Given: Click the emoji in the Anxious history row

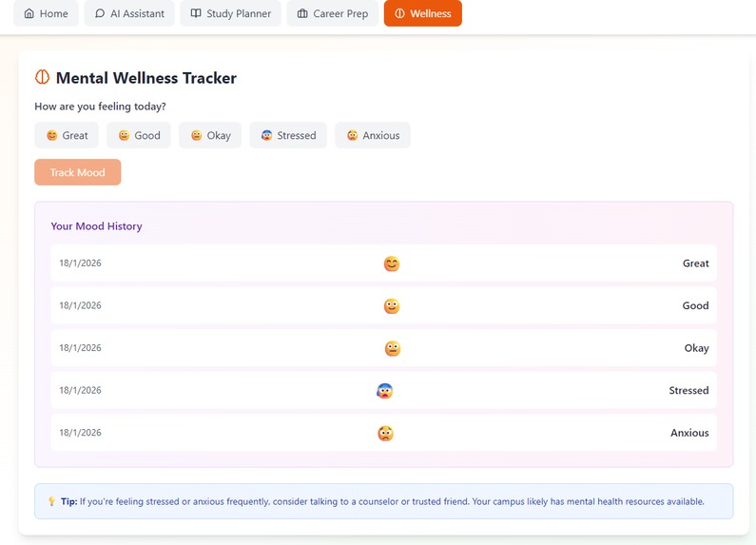Looking at the screenshot, I should click(385, 433).
